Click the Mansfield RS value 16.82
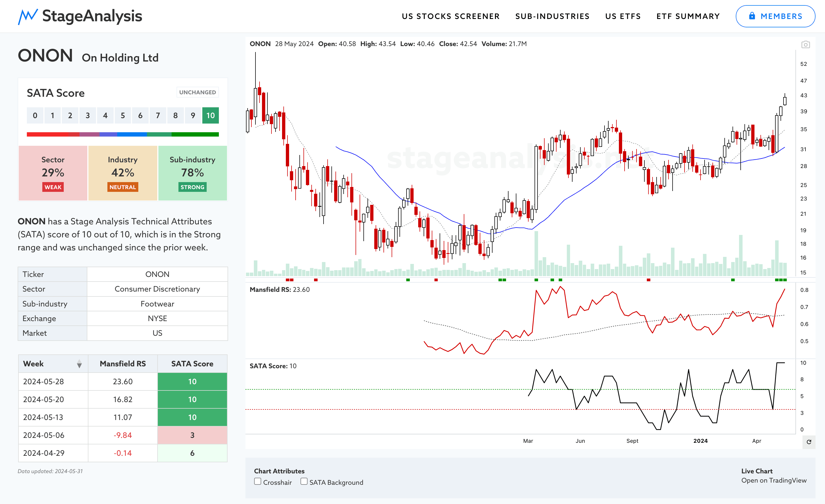825x504 pixels. coord(123,399)
